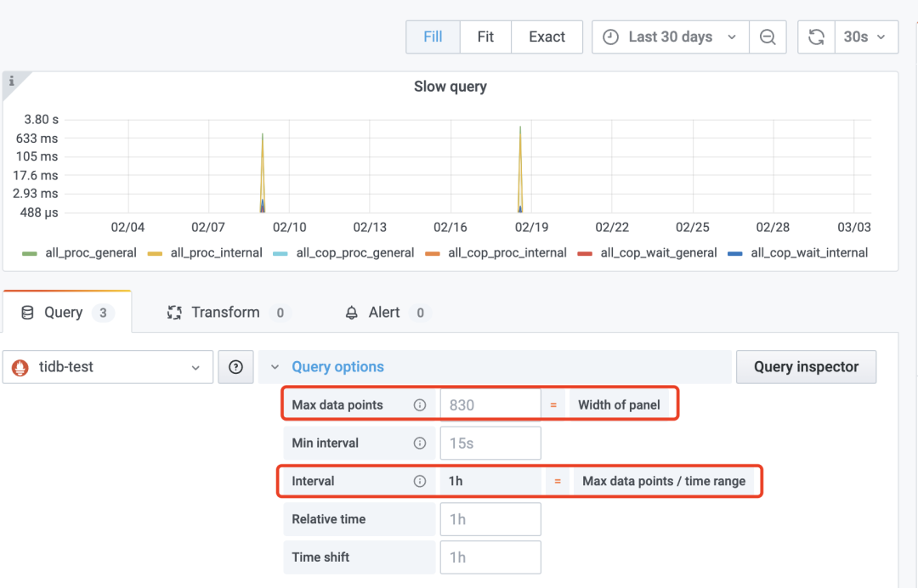Image resolution: width=918 pixels, height=588 pixels.
Task: Click the Query inspector button
Action: click(x=806, y=367)
